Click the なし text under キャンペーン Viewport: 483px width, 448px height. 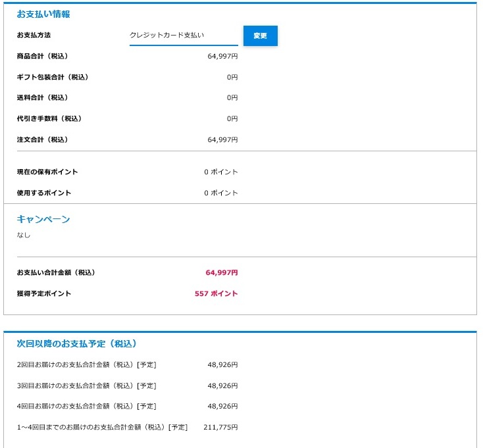(24, 236)
